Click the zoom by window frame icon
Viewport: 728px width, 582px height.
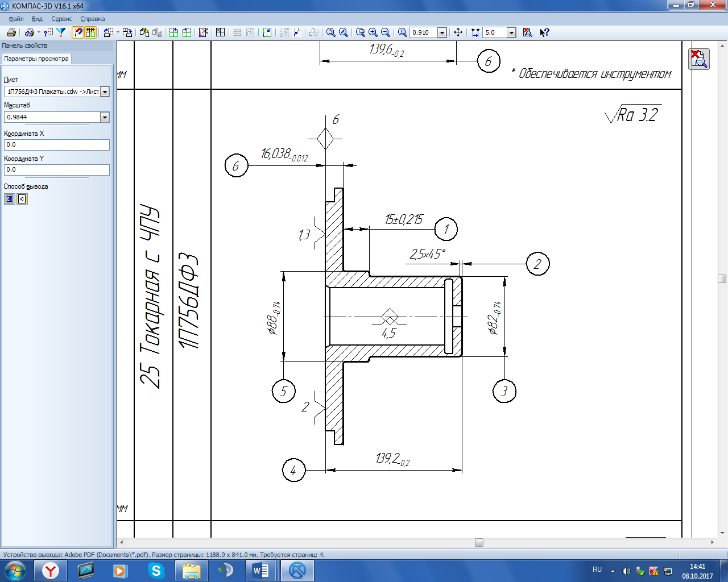(x=361, y=32)
